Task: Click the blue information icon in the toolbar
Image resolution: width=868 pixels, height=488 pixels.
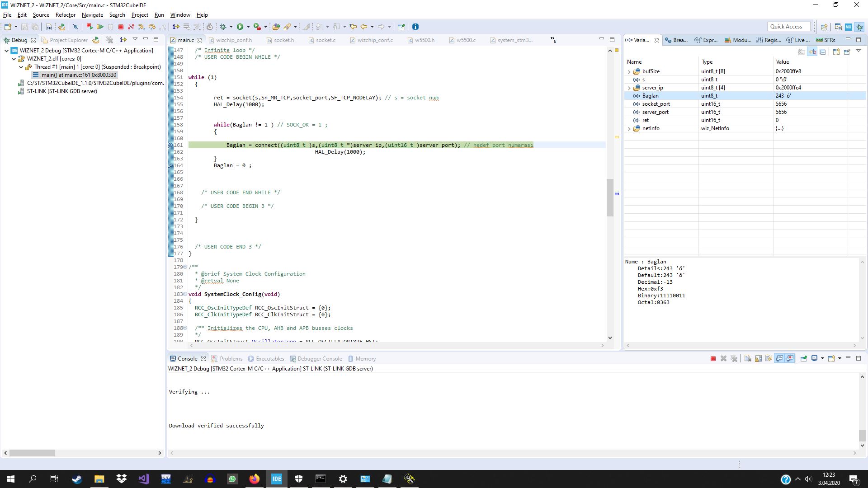Action: 415,27
